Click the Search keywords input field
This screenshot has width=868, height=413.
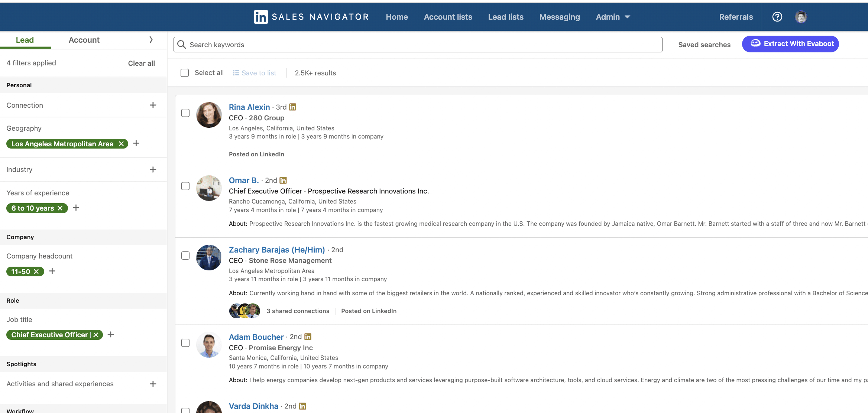coord(418,45)
